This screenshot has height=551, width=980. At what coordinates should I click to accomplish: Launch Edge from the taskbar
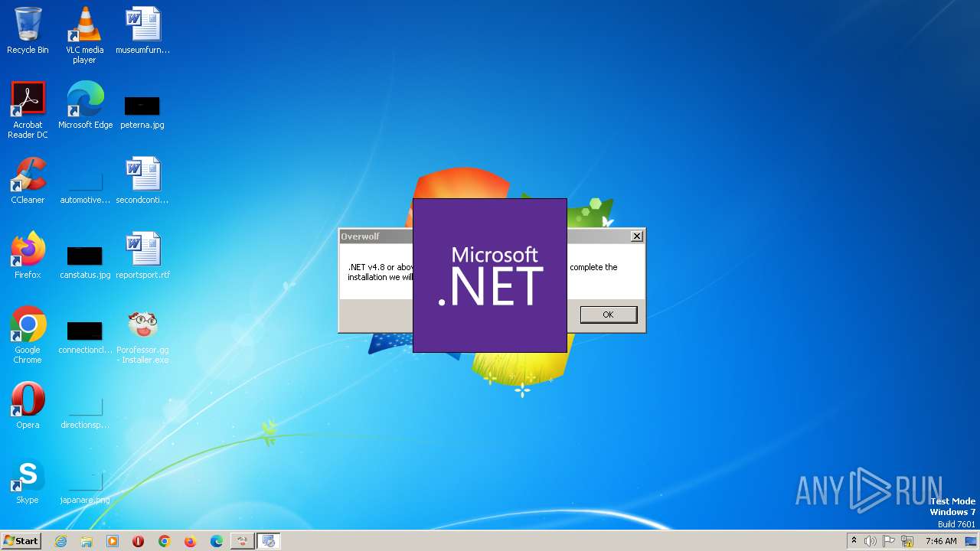point(217,541)
